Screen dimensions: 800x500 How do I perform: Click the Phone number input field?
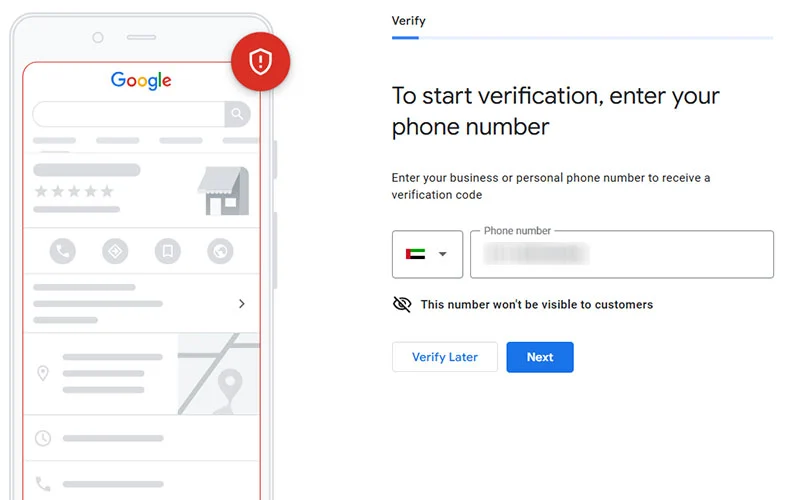(x=622, y=255)
